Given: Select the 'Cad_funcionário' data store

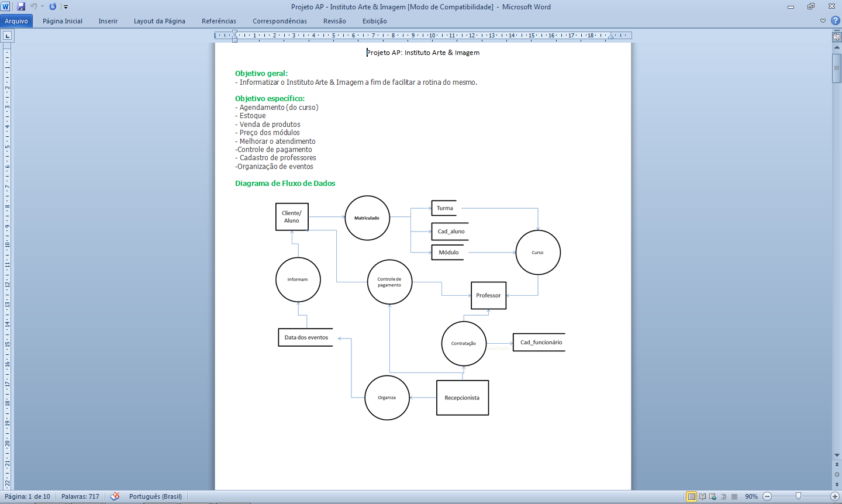Looking at the screenshot, I should [540, 343].
